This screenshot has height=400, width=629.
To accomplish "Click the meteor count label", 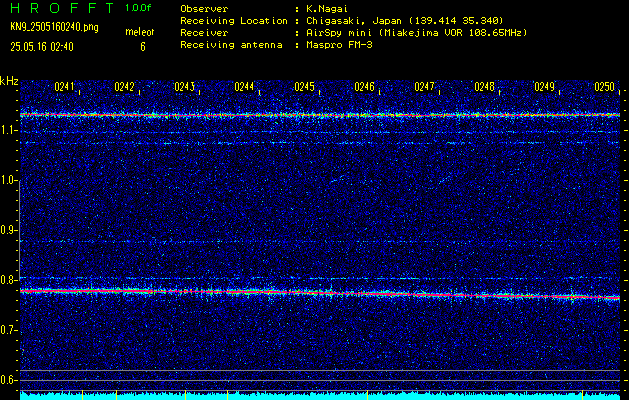I will (x=140, y=32).
